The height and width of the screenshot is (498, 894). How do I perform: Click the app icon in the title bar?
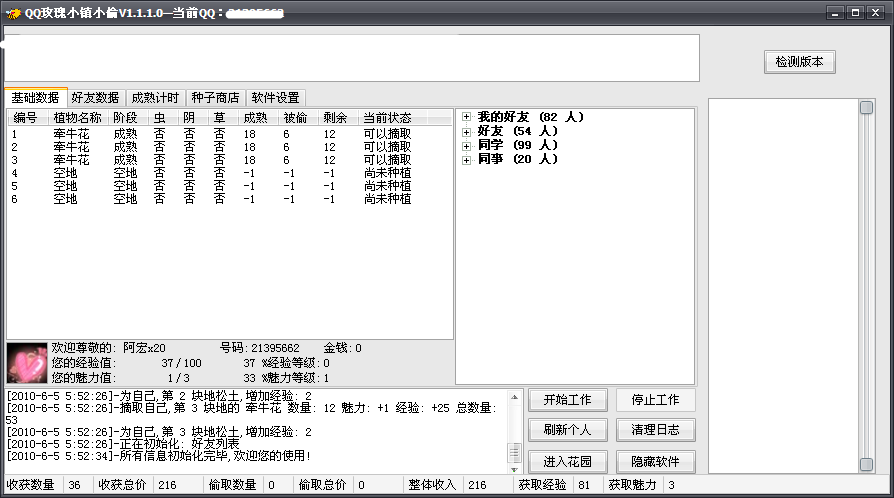pos(13,13)
